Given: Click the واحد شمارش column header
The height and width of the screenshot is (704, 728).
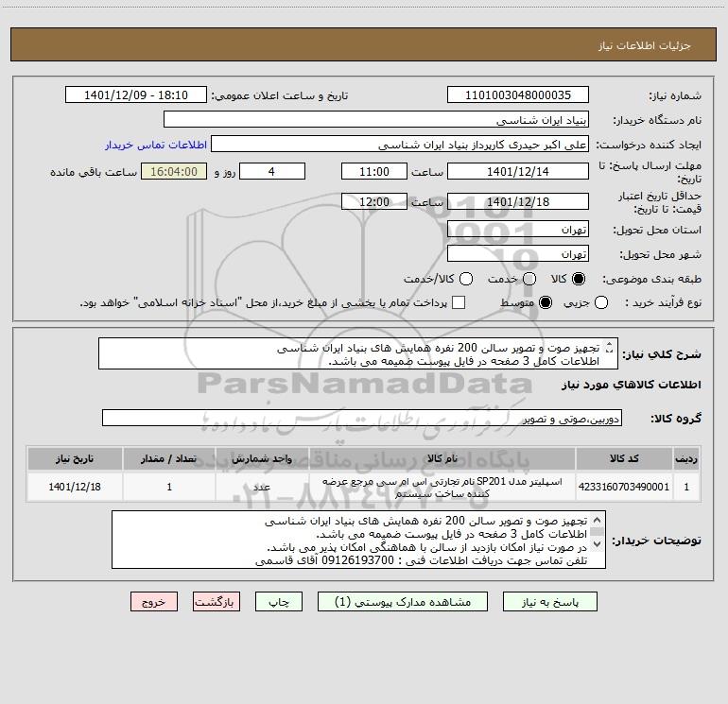Looking at the screenshot, I should click(262, 458).
